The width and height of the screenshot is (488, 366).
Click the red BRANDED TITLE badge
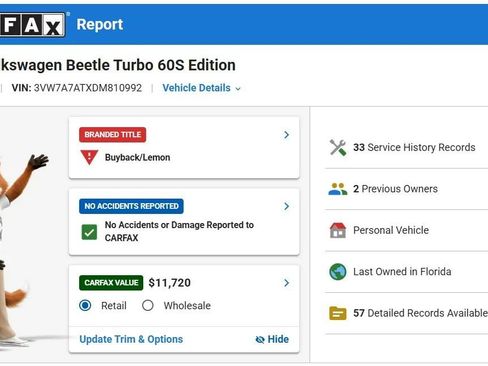tap(113, 135)
